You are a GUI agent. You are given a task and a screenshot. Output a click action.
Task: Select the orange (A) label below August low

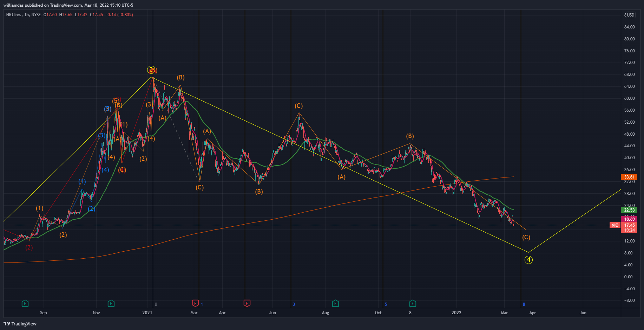pos(341,177)
